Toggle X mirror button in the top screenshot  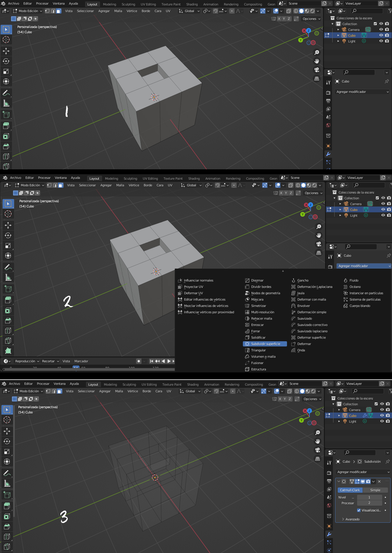(279, 19)
